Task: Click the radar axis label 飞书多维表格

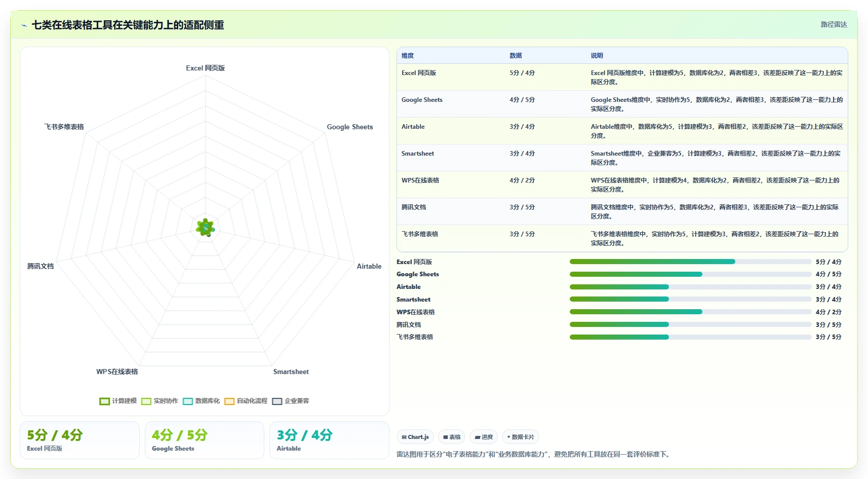Action: (64, 127)
